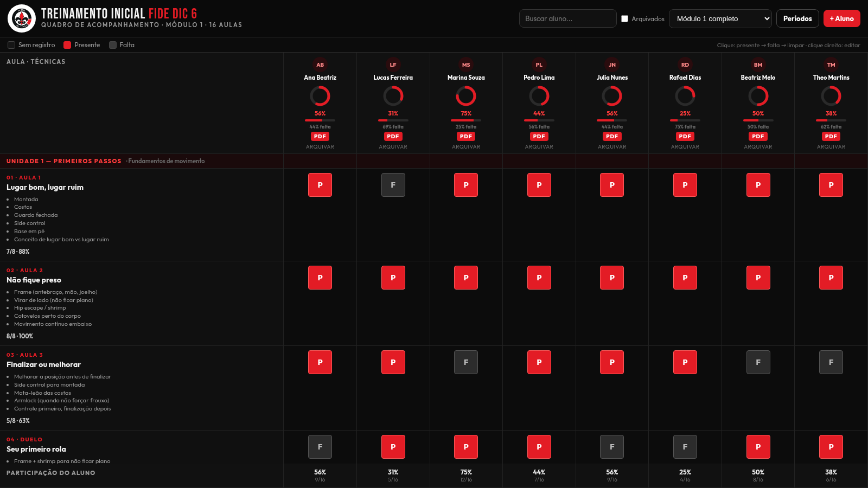Add a new student with +Aluno
The width and height of the screenshot is (868, 488).
[x=842, y=18]
